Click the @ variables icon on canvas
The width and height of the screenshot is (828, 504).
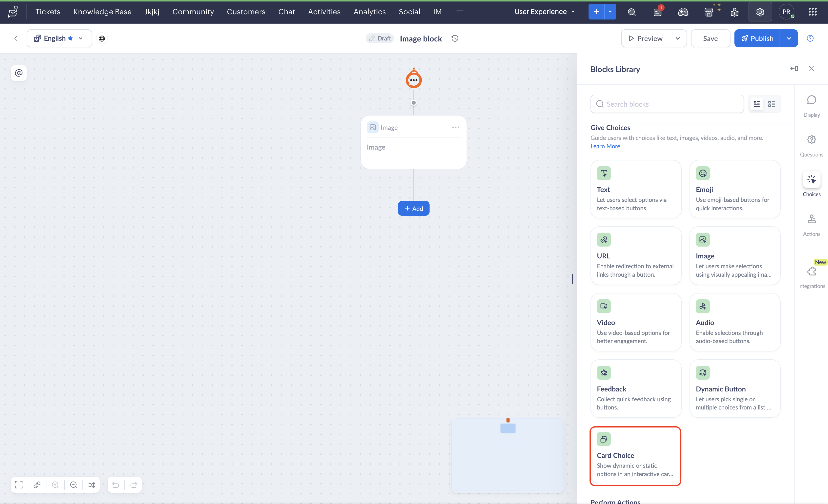(x=19, y=73)
